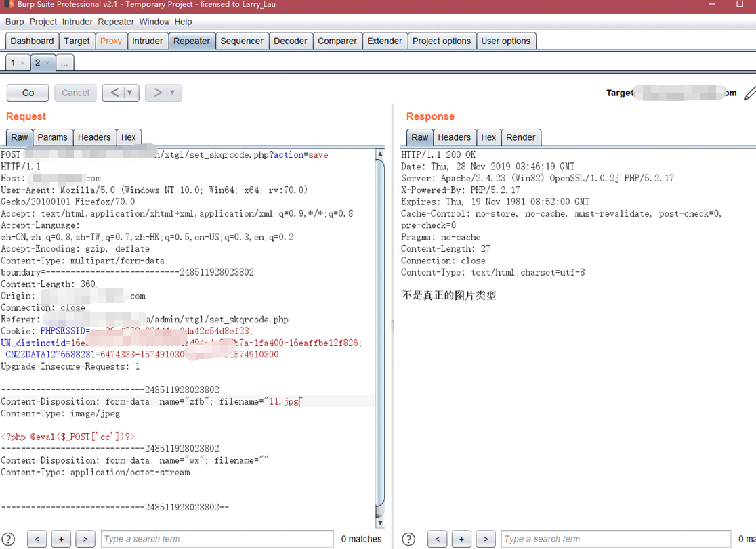
Task: Click the Content-Length: 360 header
Action: [48, 284]
